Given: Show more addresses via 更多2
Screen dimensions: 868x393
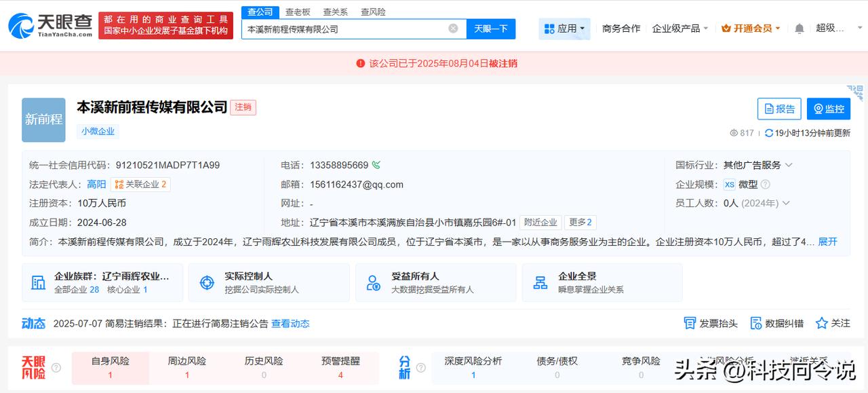Looking at the screenshot, I should click(580, 222).
